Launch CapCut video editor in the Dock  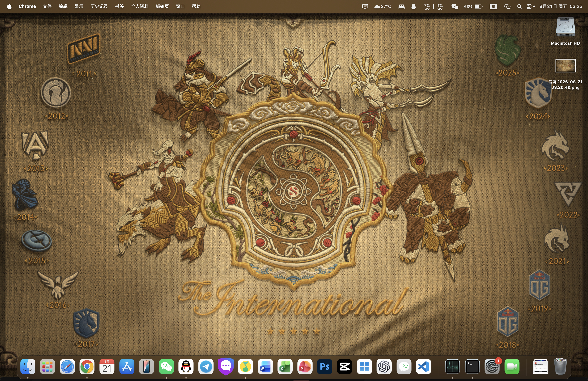tap(345, 366)
